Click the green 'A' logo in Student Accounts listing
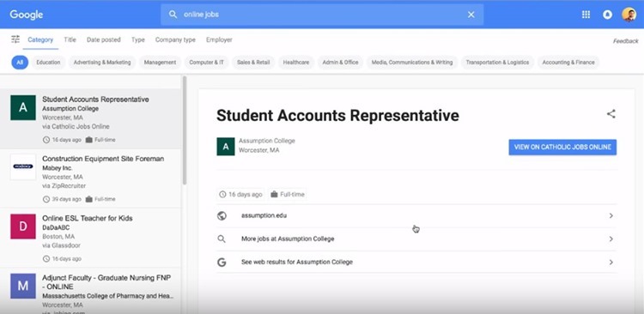The width and height of the screenshot is (644, 314). coord(23,107)
